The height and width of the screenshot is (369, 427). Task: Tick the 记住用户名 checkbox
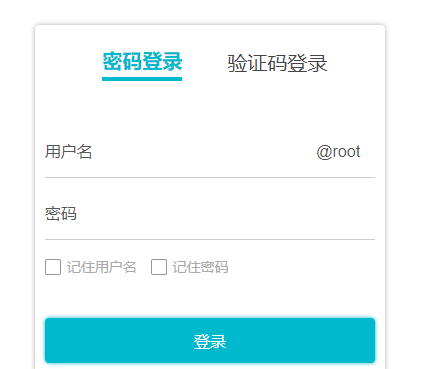(x=53, y=267)
